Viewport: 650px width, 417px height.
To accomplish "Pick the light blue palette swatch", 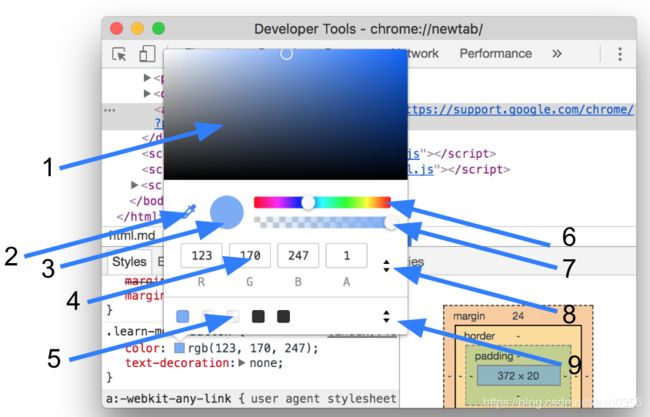I will click(x=183, y=317).
